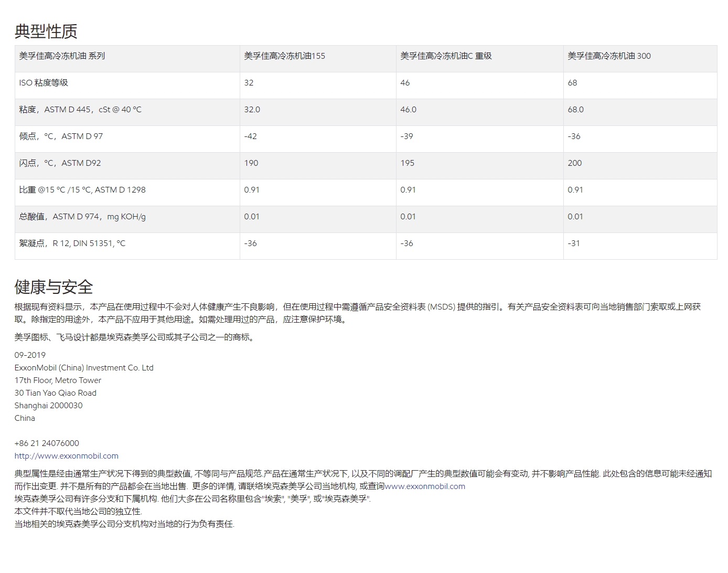
Task: Click the 当地相关的埃克森美孚公司分支机构 line
Action: click(124, 524)
